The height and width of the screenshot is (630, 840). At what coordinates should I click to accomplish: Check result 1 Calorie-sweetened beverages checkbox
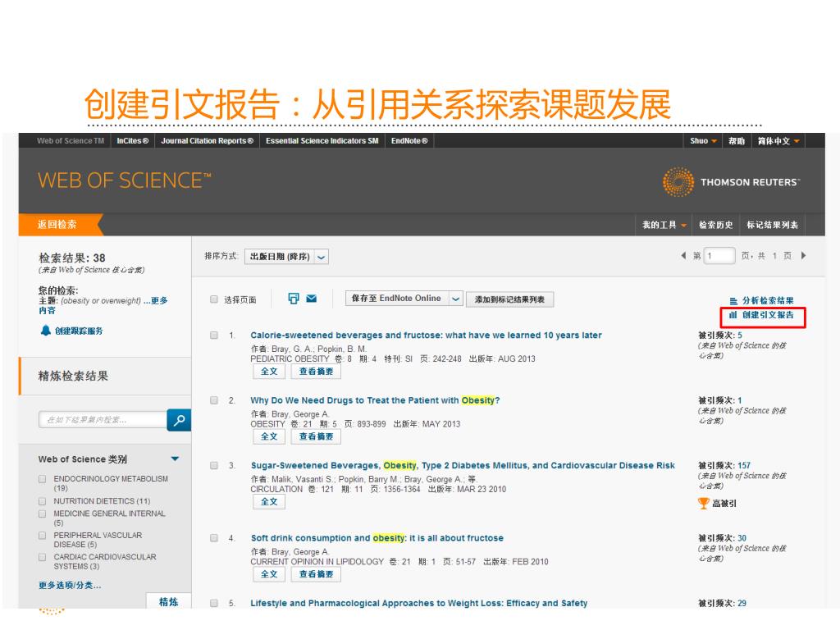tap(214, 336)
